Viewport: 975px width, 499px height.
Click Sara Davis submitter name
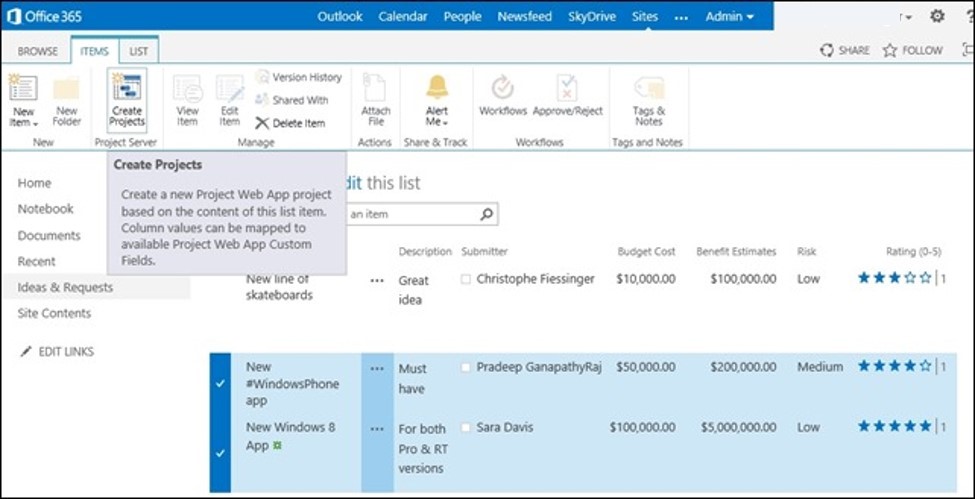(504, 427)
